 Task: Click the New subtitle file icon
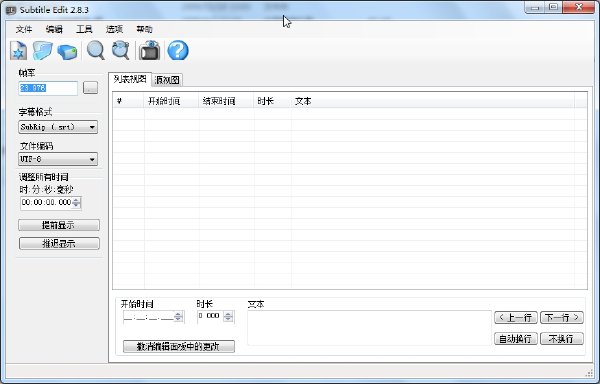click(18, 50)
